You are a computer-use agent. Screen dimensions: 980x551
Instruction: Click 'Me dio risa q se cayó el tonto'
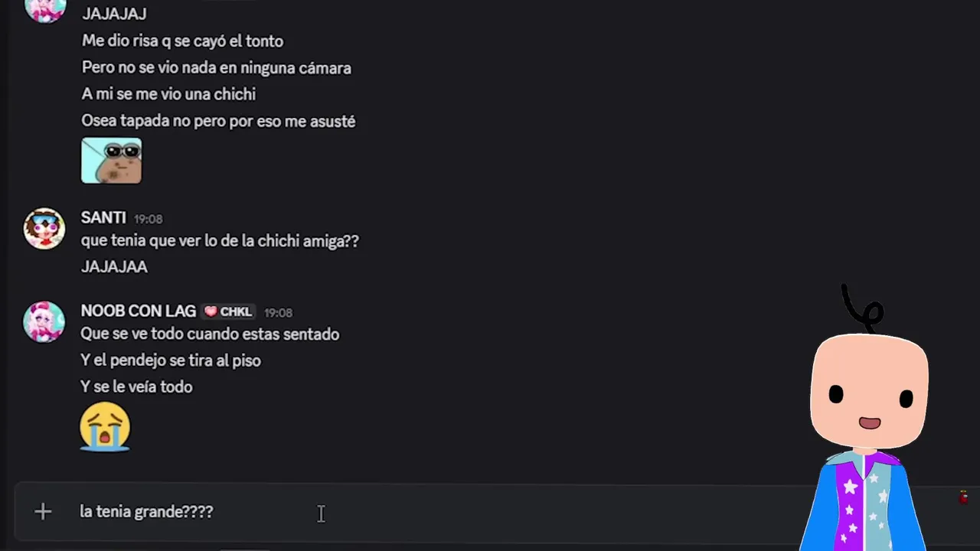click(x=182, y=41)
